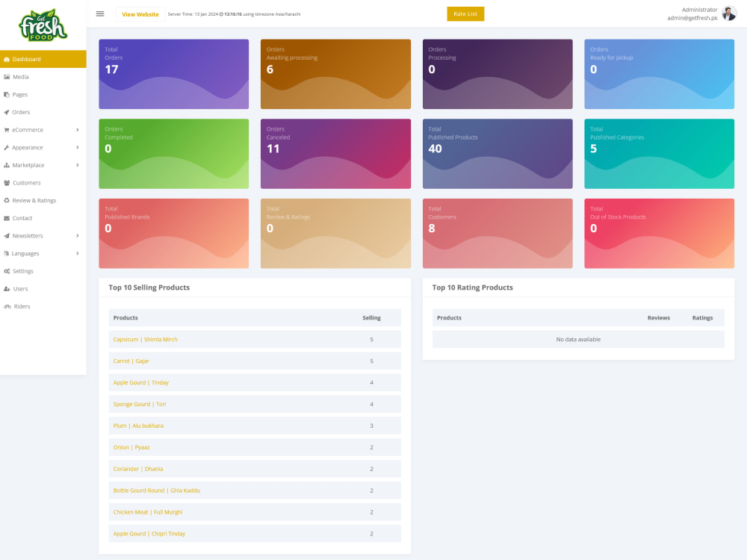Click the Total Review & Ratings card
This screenshot has width=747, height=560.
(335, 233)
